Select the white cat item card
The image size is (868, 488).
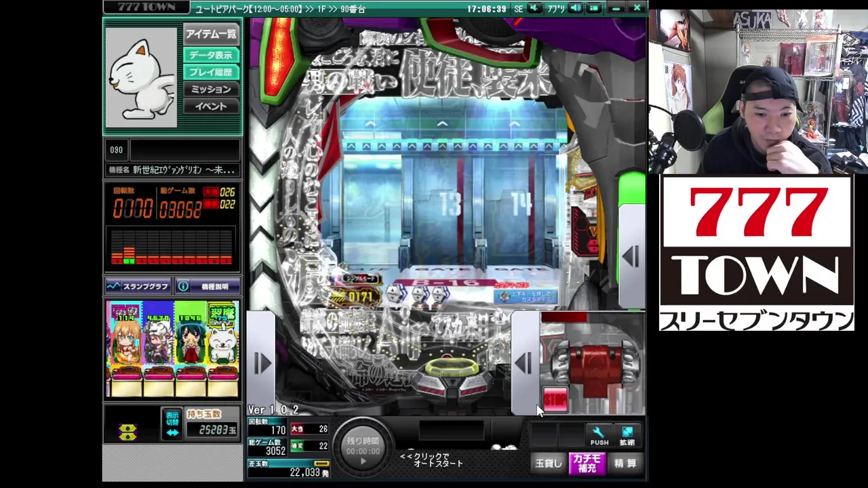pos(222,349)
